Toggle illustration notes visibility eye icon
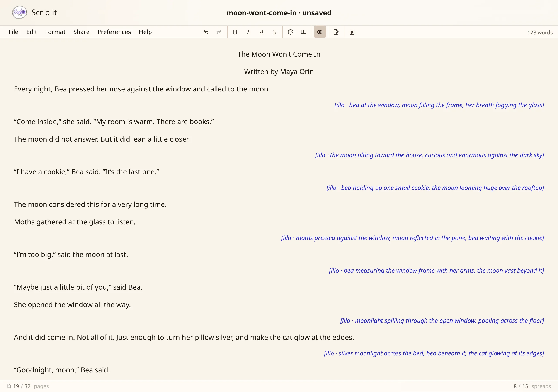This screenshot has height=392, width=558. (x=320, y=32)
